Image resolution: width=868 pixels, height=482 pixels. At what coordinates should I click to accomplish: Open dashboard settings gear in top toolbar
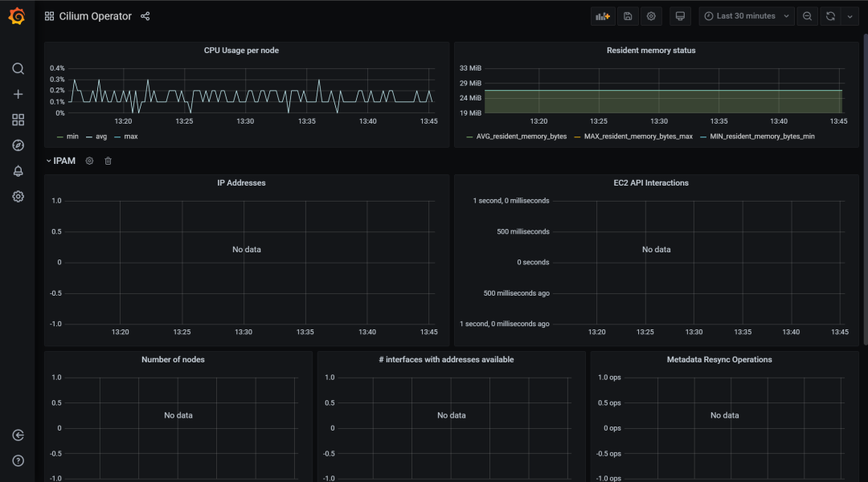651,16
